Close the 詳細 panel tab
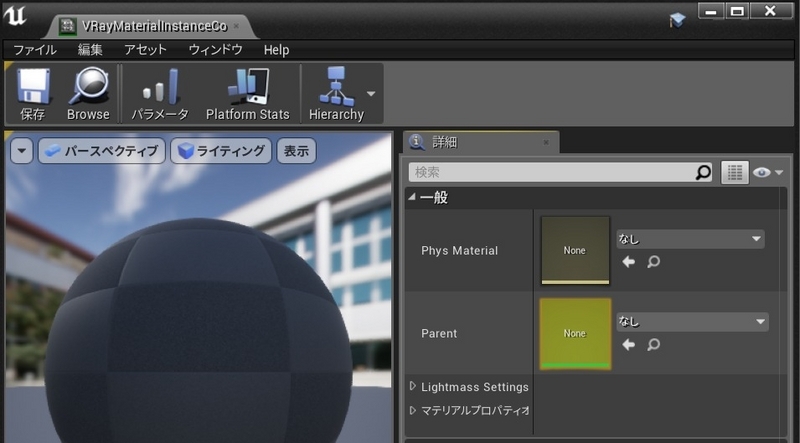The width and height of the screenshot is (800, 443). pyautogui.click(x=546, y=142)
